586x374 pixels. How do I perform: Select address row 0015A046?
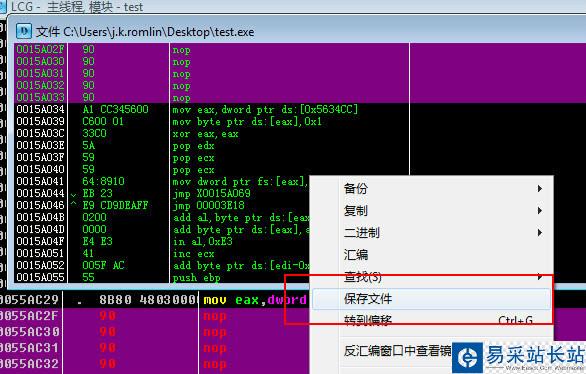tap(40, 205)
